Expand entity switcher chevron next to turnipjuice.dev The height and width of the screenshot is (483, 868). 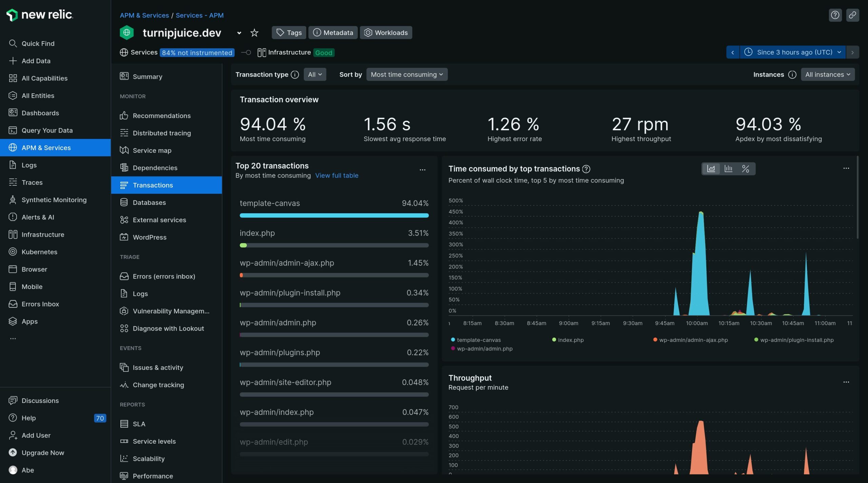(239, 33)
